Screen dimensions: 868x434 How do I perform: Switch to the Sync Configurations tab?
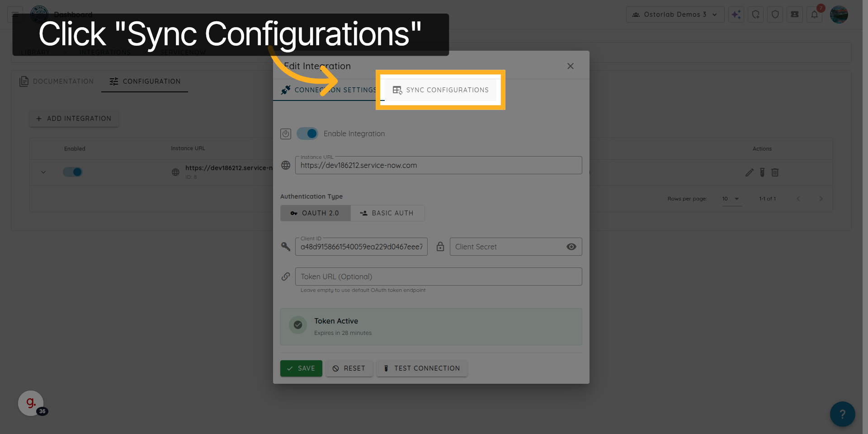[x=440, y=90]
